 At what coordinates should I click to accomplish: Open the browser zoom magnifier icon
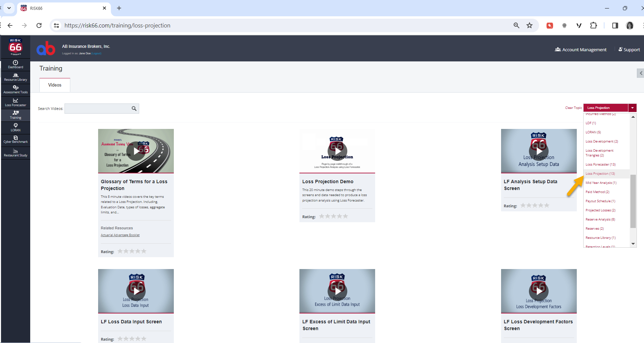tap(516, 25)
